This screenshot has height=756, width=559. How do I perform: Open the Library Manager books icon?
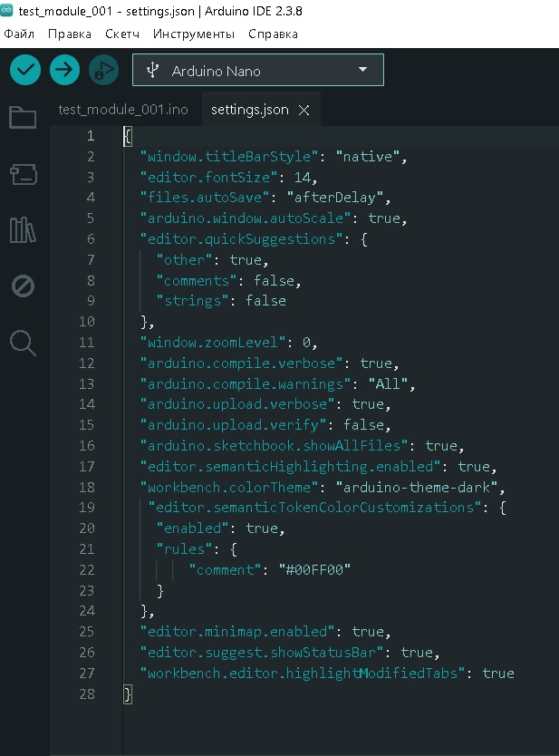[x=23, y=230]
